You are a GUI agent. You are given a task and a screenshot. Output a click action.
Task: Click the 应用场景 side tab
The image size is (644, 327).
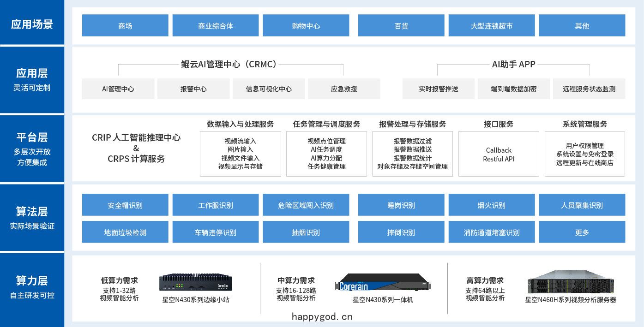coord(32,23)
